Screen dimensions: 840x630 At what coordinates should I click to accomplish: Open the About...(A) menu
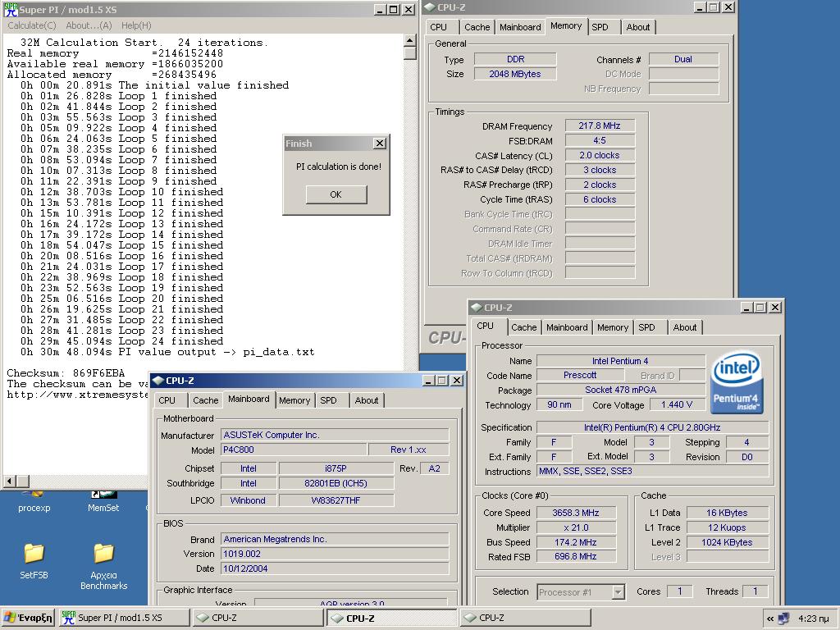(x=89, y=25)
